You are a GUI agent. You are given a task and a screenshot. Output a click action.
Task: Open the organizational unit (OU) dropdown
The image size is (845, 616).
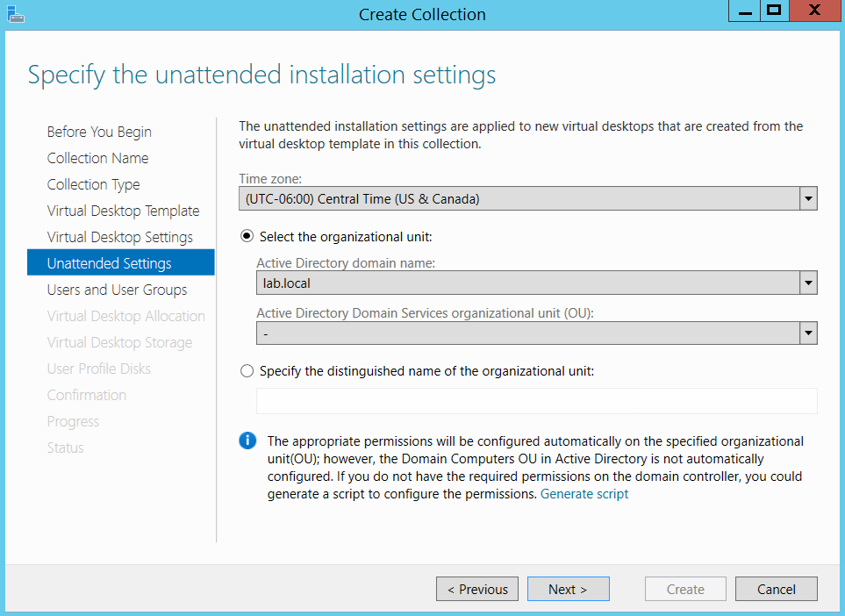pyautogui.click(x=807, y=333)
